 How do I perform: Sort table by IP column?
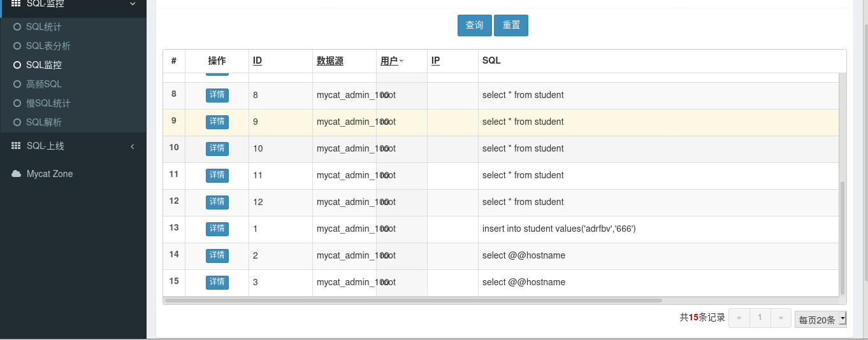tap(435, 60)
